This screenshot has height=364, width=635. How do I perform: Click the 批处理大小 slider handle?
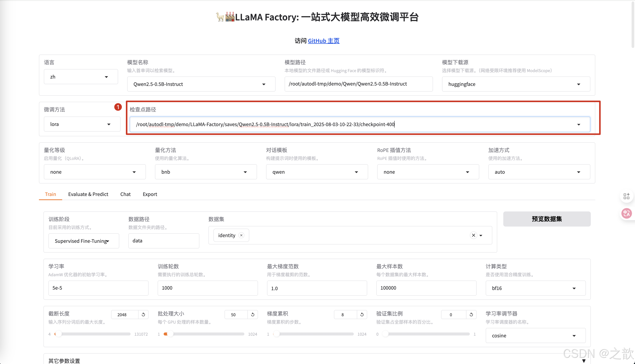[170, 334]
